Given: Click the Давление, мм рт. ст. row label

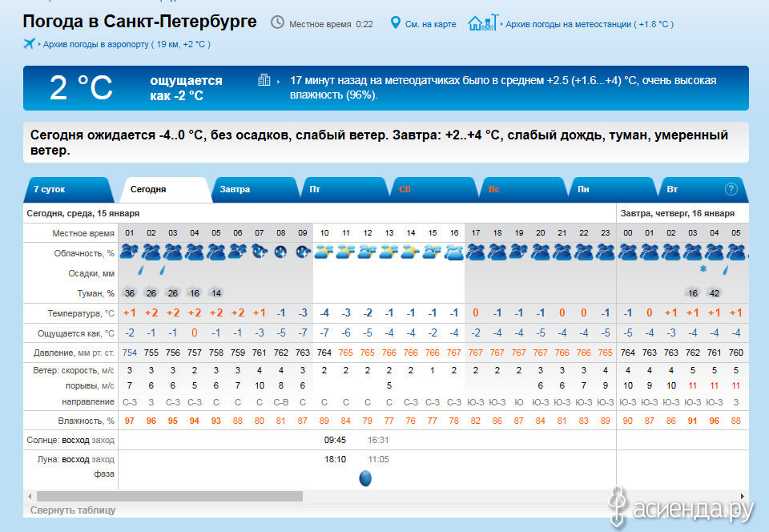Looking at the screenshot, I should (x=74, y=353).
